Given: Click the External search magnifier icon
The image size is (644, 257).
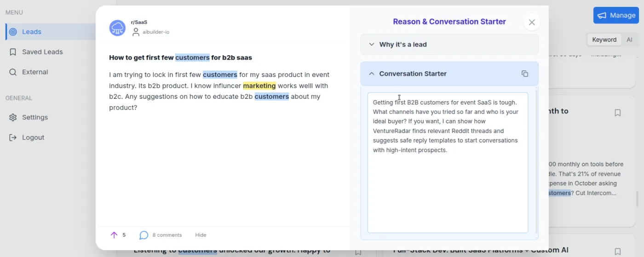Looking at the screenshot, I should pos(13,72).
